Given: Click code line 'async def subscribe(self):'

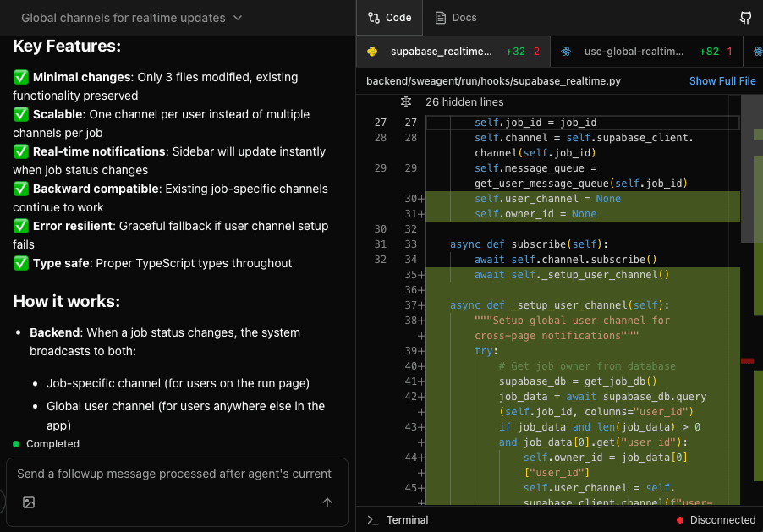Looking at the screenshot, I should click(529, 244).
